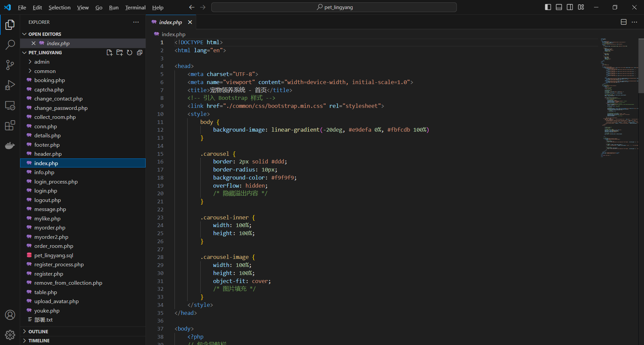The image size is (644, 345).
Task: Close index.php in Open Editors list
Action: click(x=34, y=43)
